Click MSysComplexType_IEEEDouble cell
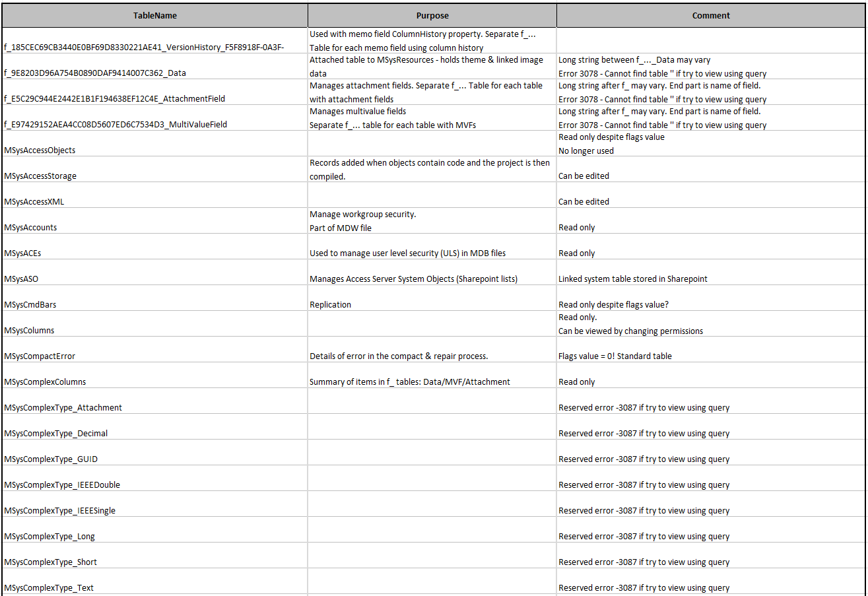The image size is (868, 596). click(154, 479)
